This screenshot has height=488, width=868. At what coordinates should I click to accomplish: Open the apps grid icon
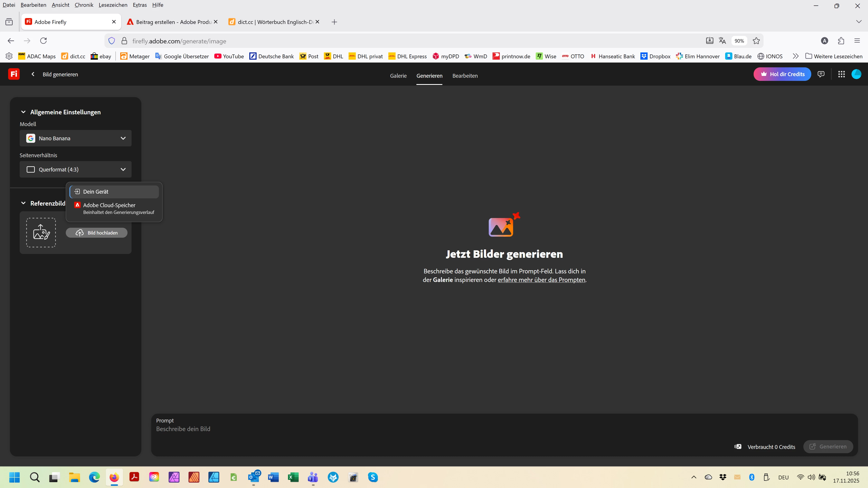841,74
